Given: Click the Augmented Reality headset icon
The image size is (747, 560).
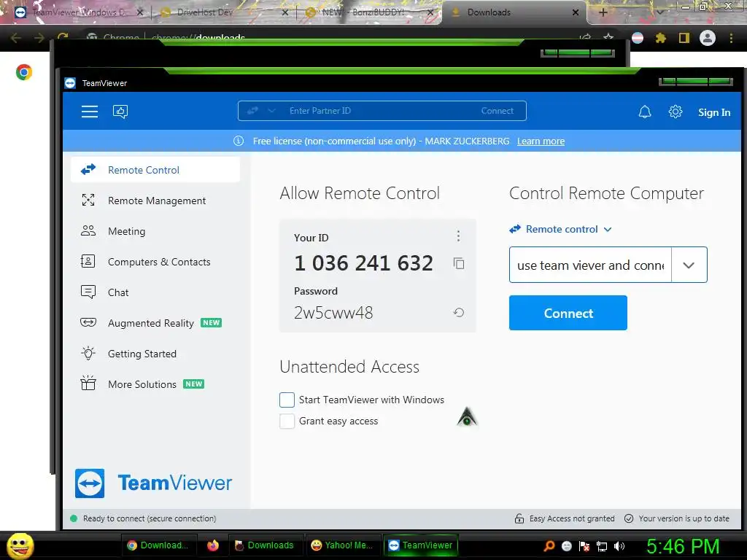Looking at the screenshot, I should coord(88,323).
